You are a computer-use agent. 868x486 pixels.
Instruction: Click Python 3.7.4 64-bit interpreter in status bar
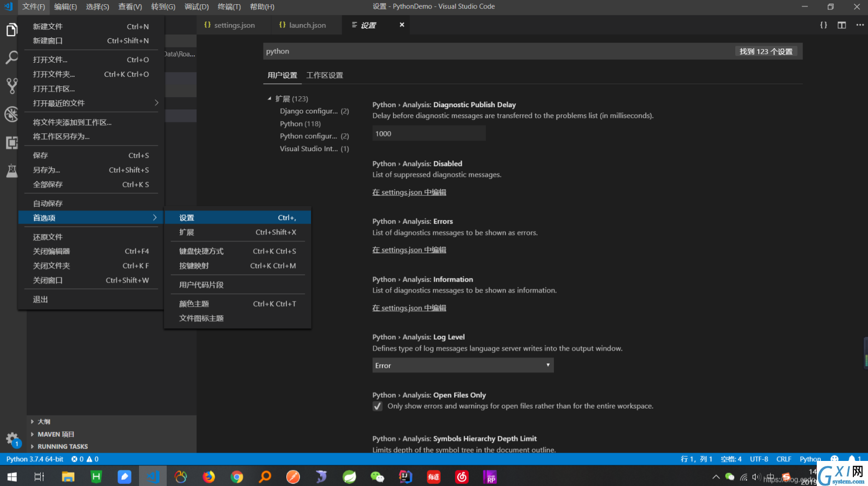pyautogui.click(x=34, y=459)
